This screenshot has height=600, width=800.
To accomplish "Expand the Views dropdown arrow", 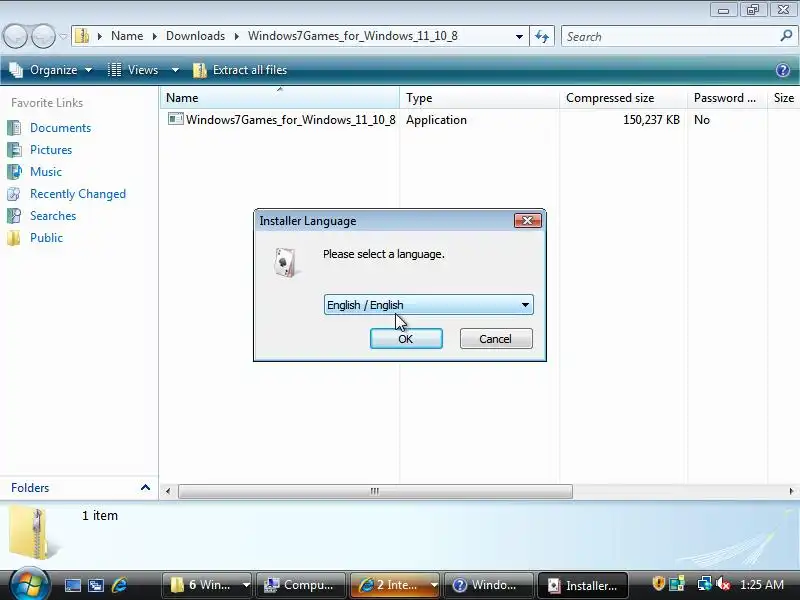I will coord(175,70).
